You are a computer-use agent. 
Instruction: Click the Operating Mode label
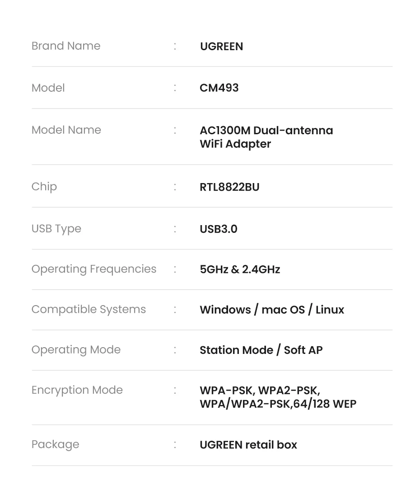tap(76, 350)
